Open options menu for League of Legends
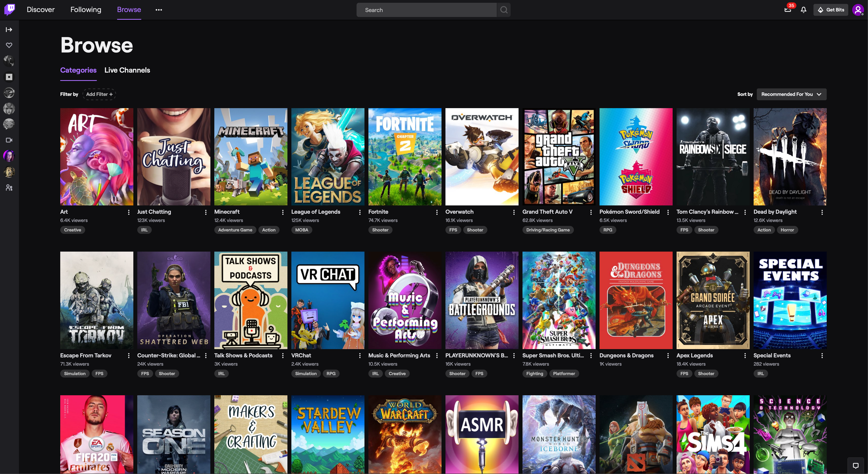868x474 pixels. click(360, 212)
